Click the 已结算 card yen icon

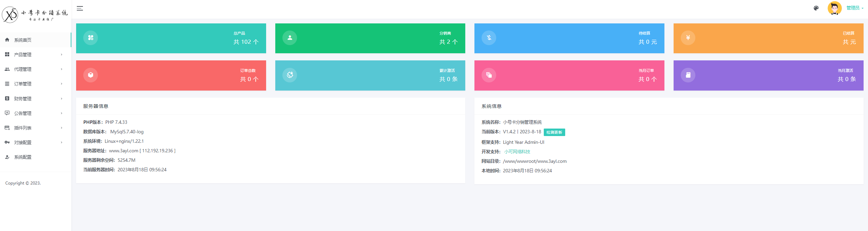[688, 38]
